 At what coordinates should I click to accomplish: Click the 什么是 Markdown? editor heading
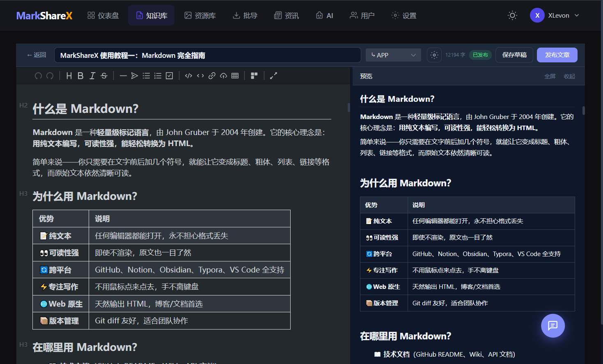(x=85, y=109)
